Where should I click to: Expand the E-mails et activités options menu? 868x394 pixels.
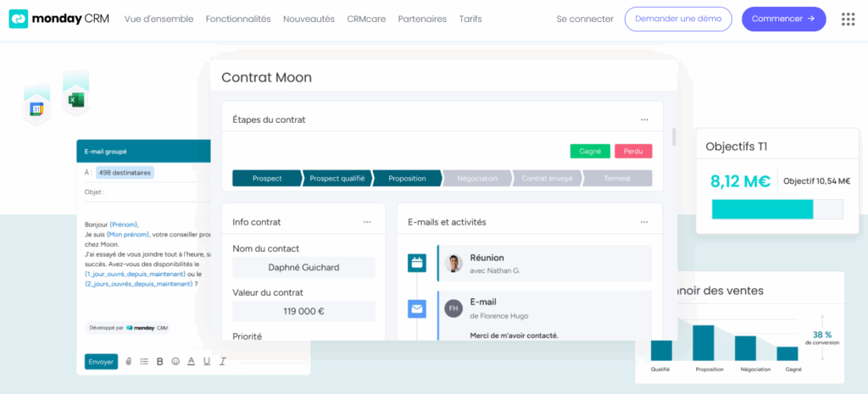(x=644, y=222)
